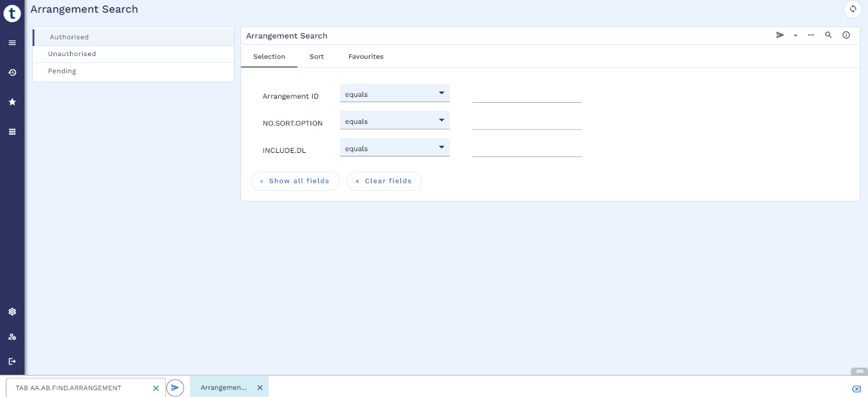Click the refresh icon at top right
This screenshot has height=397, width=868.
point(852,9)
